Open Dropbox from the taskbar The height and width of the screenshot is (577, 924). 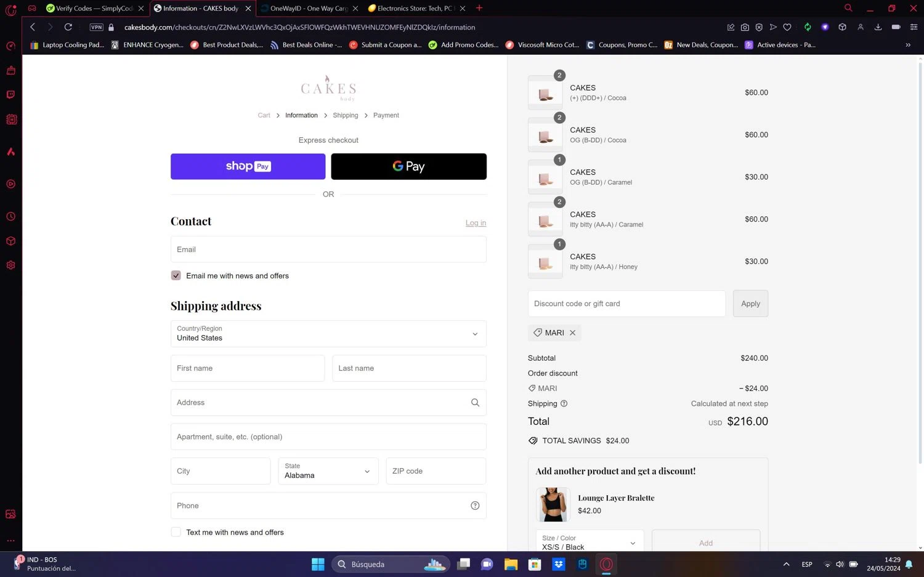coord(559,564)
